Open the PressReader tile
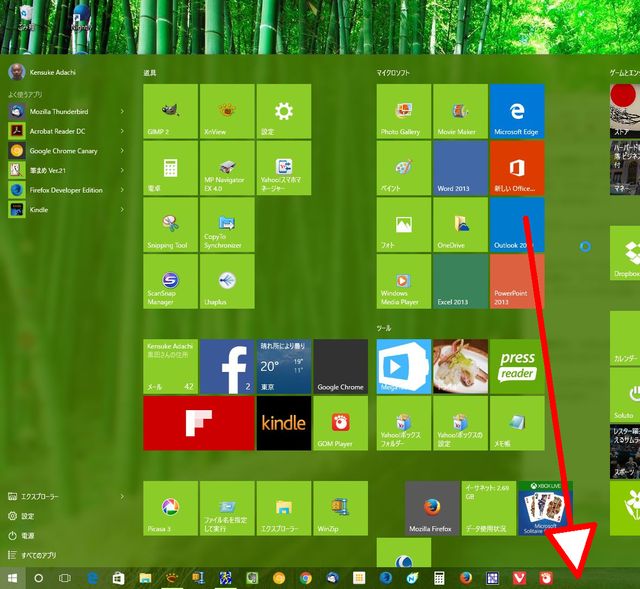 pos(517,367)
